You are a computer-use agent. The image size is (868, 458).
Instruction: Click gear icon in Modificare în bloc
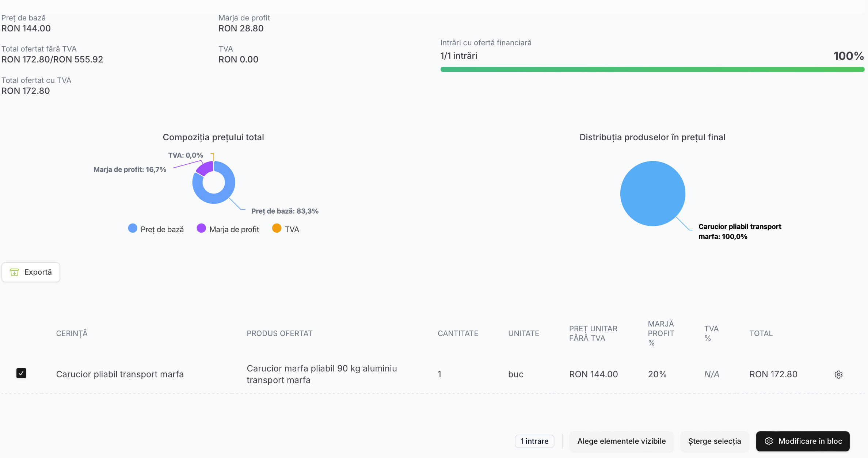coord(769,441)
